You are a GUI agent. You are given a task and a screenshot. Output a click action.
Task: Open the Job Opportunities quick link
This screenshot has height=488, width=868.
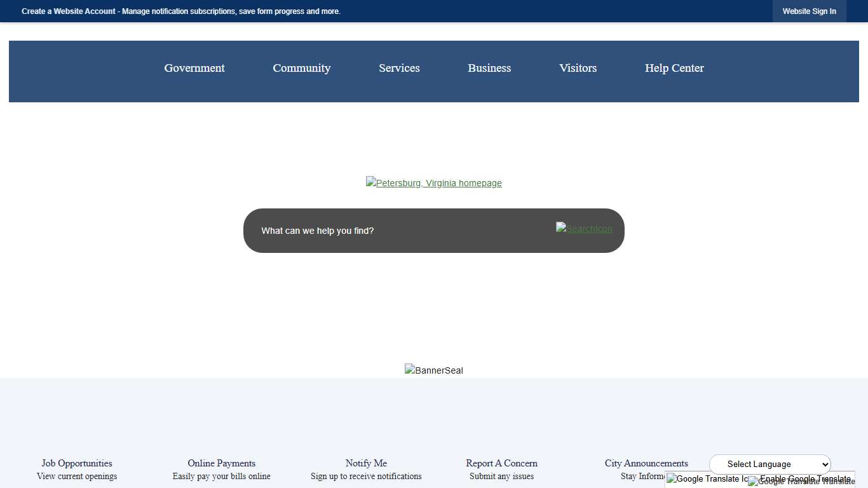click(x=77, y=464)
